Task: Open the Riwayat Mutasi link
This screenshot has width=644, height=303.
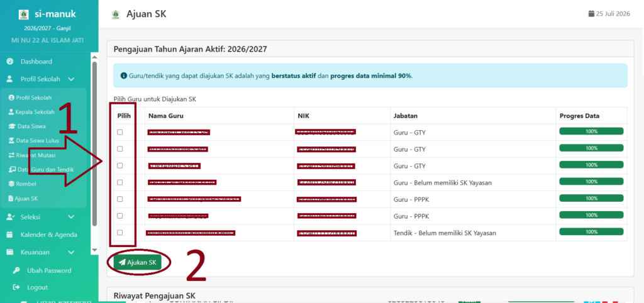Action: point(31,155)
